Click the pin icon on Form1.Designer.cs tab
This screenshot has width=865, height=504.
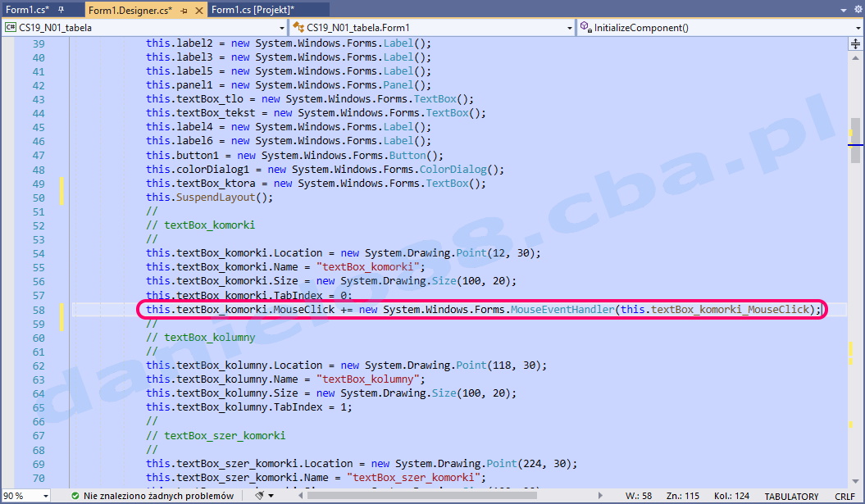[184, 10]
